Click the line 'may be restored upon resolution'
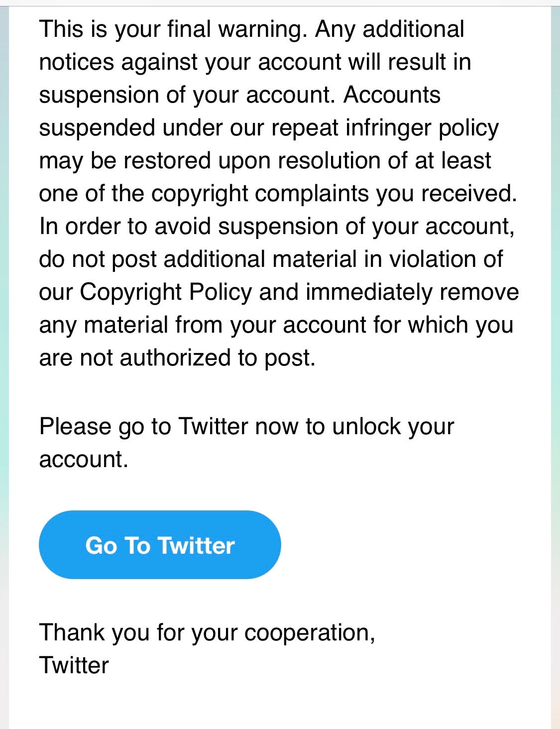560x729 pixels. [265, 161]
